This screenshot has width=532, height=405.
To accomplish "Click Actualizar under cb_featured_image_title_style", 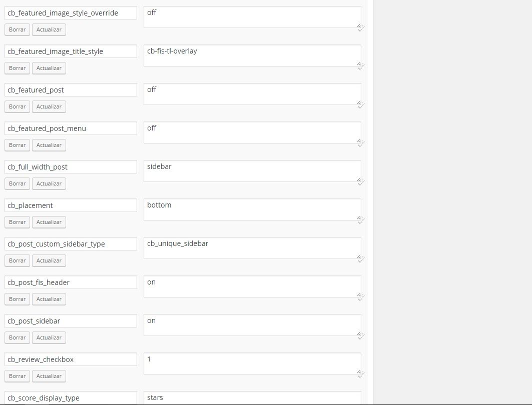I will tap(49, 68).
